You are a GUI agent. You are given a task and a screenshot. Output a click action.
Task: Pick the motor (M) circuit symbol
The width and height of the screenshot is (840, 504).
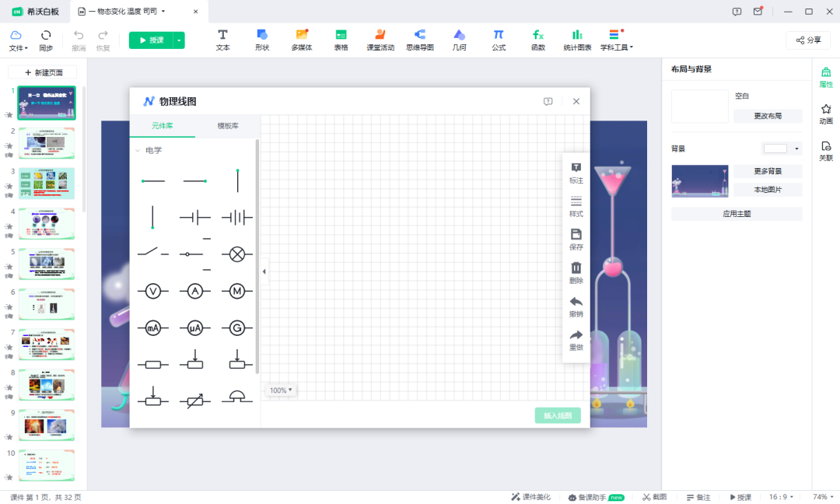236,291
